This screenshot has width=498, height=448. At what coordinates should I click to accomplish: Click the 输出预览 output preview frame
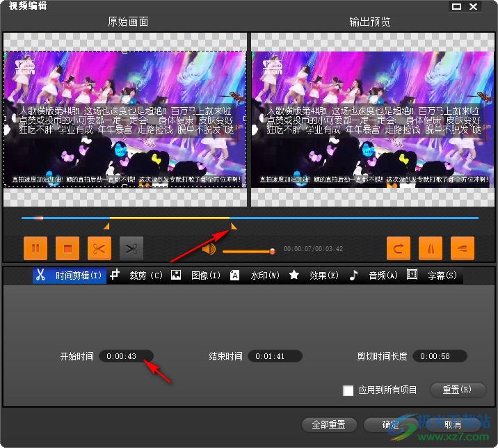point(373,119)
